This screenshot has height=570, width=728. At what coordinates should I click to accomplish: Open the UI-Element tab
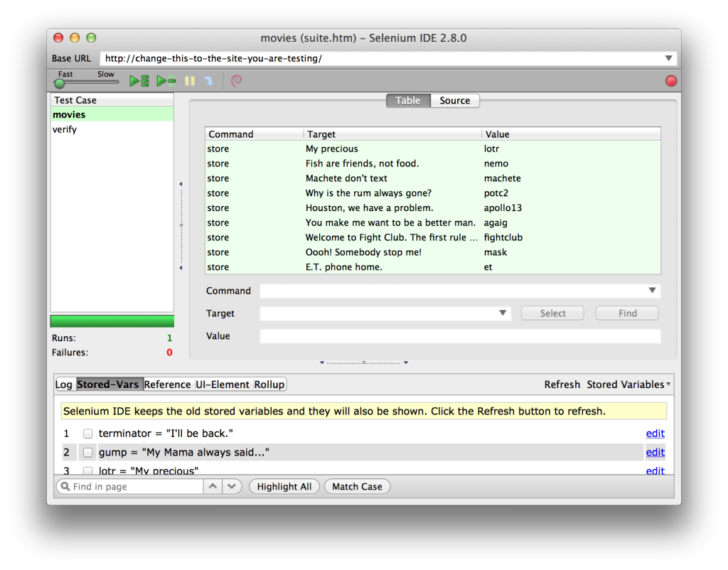point(223,385)
